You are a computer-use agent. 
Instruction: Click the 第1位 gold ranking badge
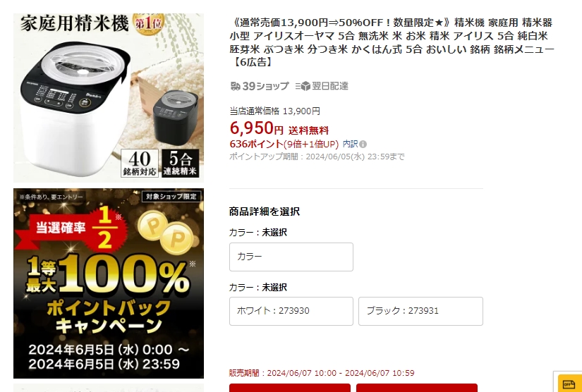pyautogui.click(x=148, y=24)
